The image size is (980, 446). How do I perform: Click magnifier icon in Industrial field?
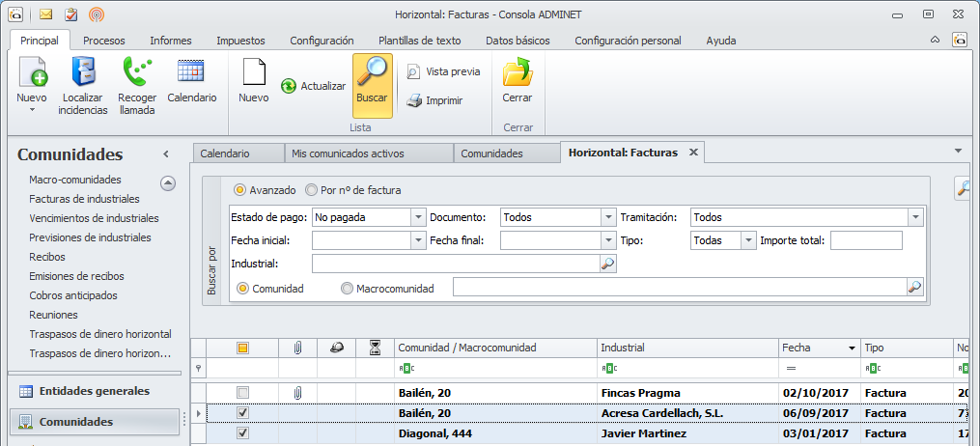click(x=607, y=264)
